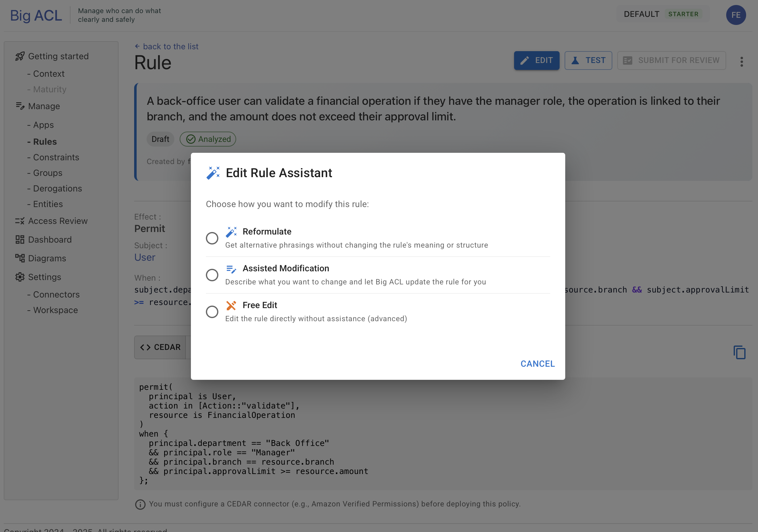Click the blue EDIT button
Viewport: 758px width, 532px height.
click(537, 60)
